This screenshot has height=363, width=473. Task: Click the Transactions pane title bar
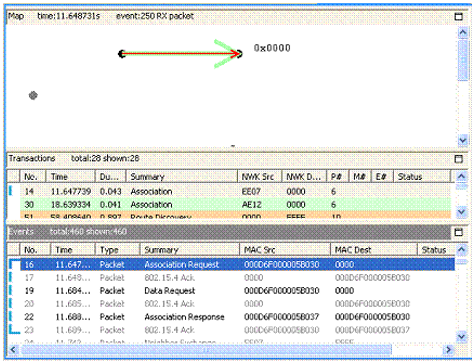(x=230, y=159)
